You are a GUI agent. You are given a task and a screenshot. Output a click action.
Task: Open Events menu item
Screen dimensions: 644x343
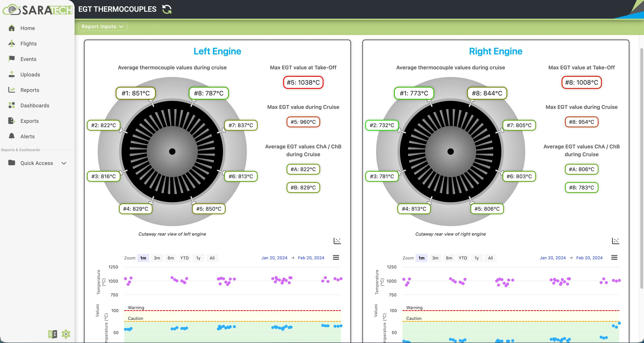(28, 59)
